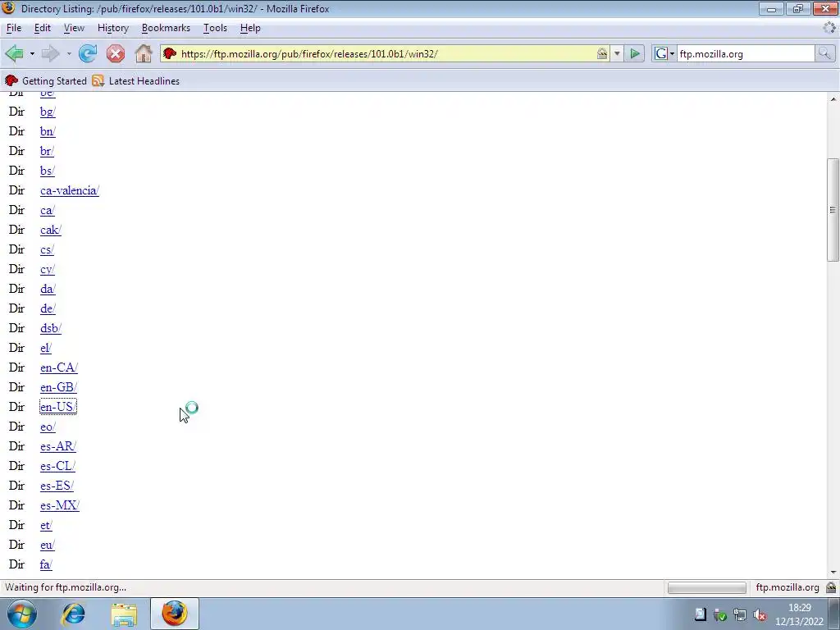
Task: Open the de/ directory link
Action: click(x=48, y=308)
